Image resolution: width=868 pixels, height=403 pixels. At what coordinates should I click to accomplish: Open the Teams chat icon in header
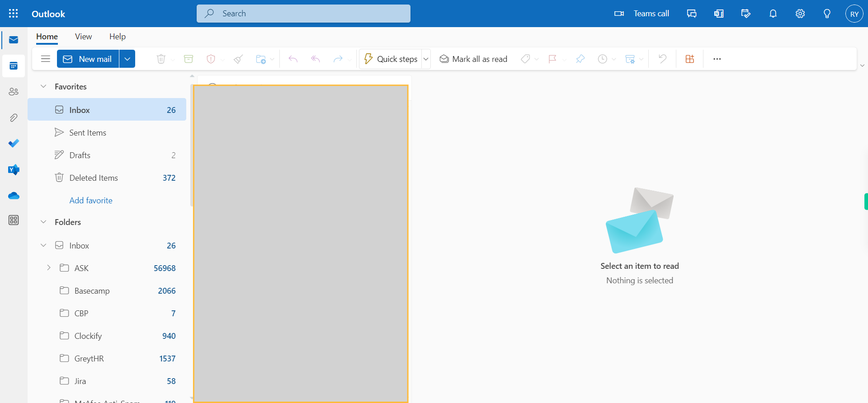point(692,14)
